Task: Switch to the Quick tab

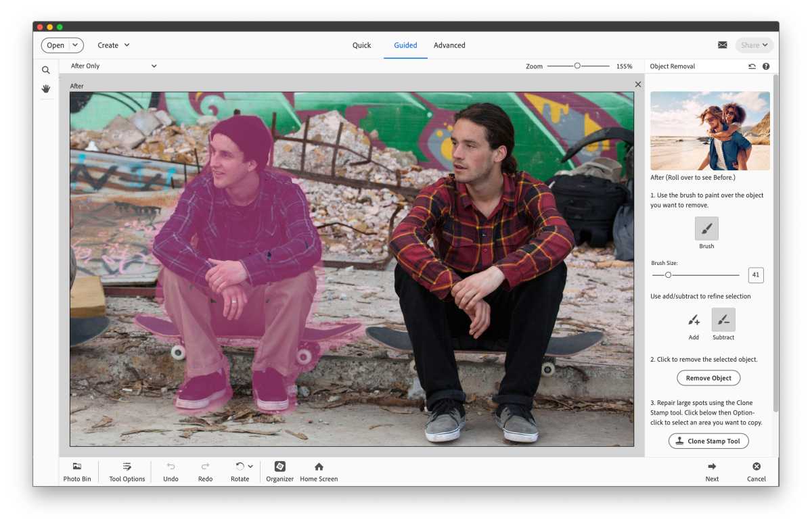Action: coord(361,45)
